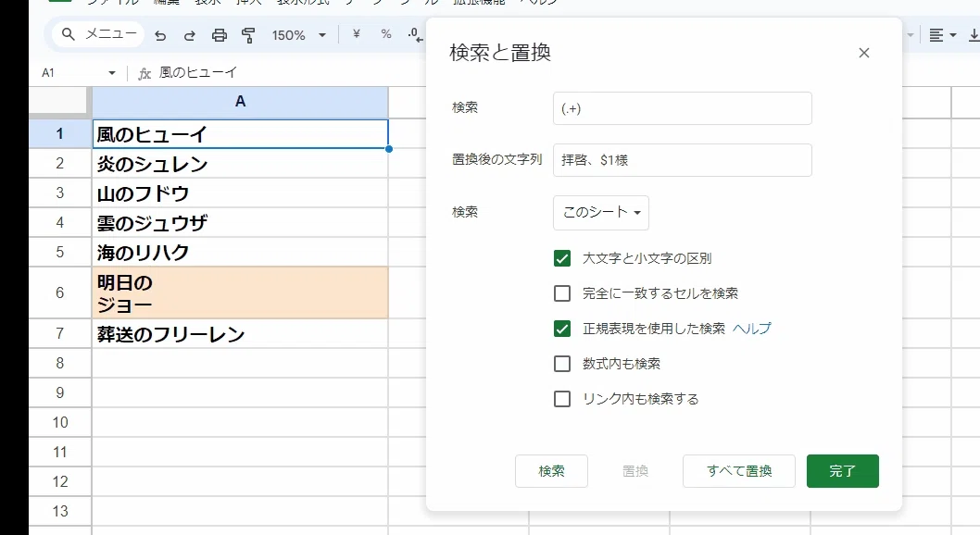Open the ヘルプ link for regex
Image resolution: width=980 pixels, height=535 pixels.
pyautogui.click(x=752, y=329)
